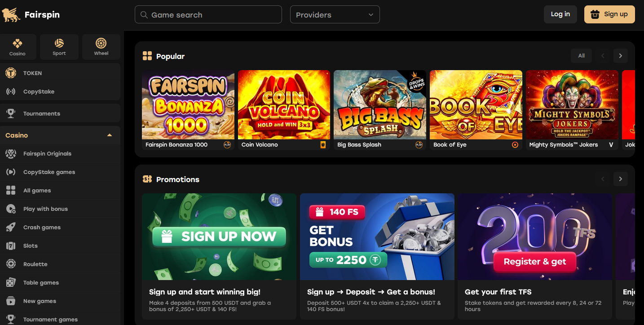Click provider badge on Coin Volcano
The height and width of the screenshot is (325, 644).
[x=323, y=145]
